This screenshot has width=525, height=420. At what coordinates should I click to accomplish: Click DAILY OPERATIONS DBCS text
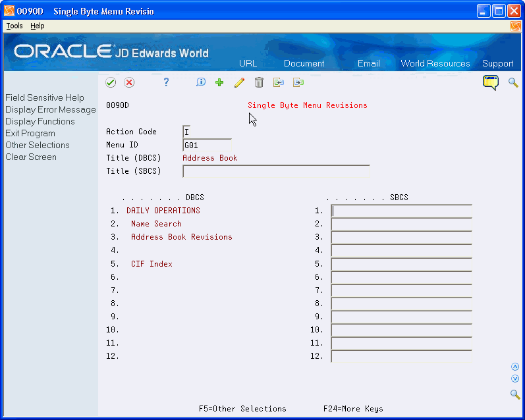tap(163, 211)
